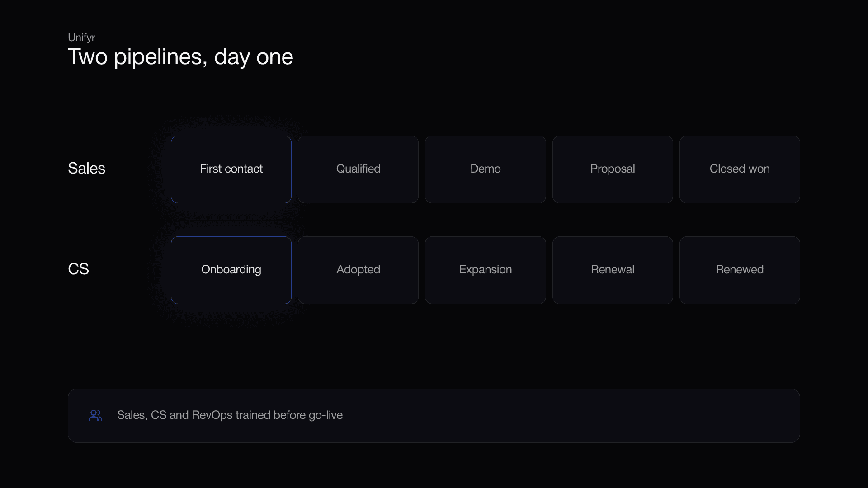868x488 pixels.
Task: Open the Demo stage card
Action: coord(486,169)
